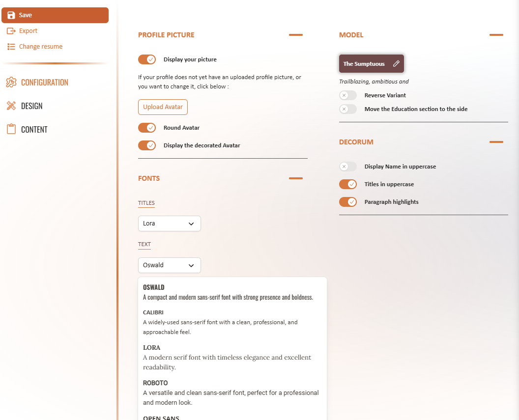Open the Design menu item

pos(25,106)
